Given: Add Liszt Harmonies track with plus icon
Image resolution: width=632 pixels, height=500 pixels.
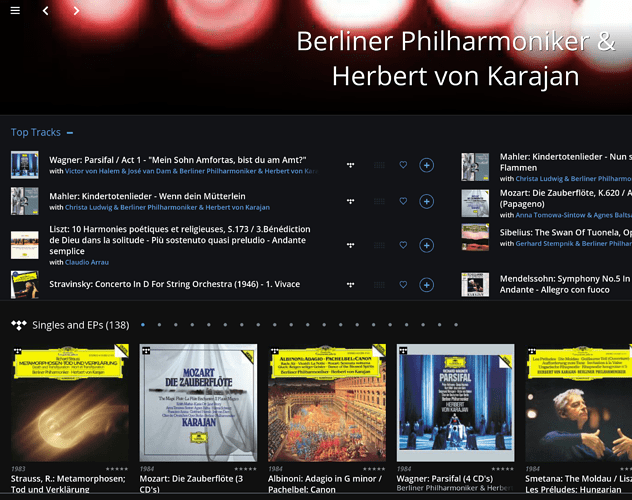Looking at the screenshot, I should coord(426,245).
